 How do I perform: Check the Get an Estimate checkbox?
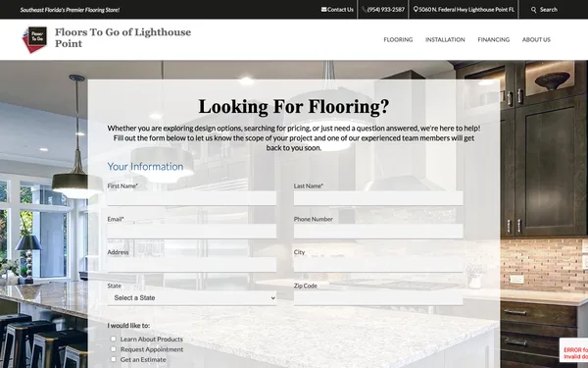(114, 359)
